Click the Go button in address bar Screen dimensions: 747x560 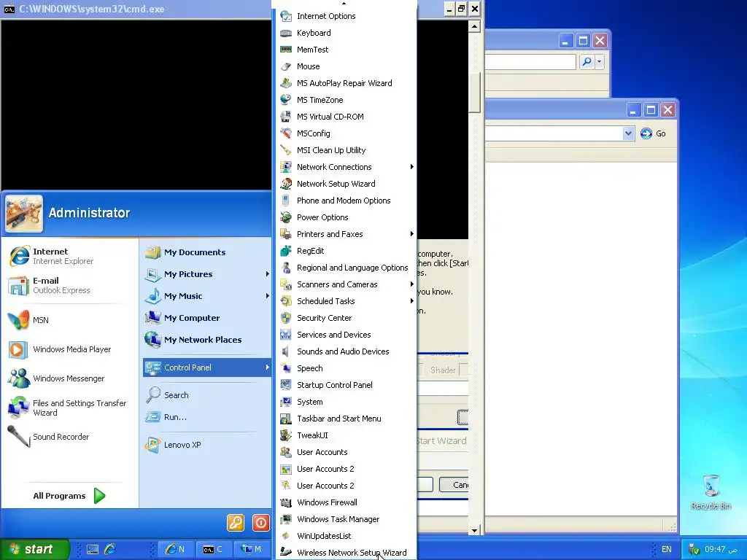tap(653, 133)
